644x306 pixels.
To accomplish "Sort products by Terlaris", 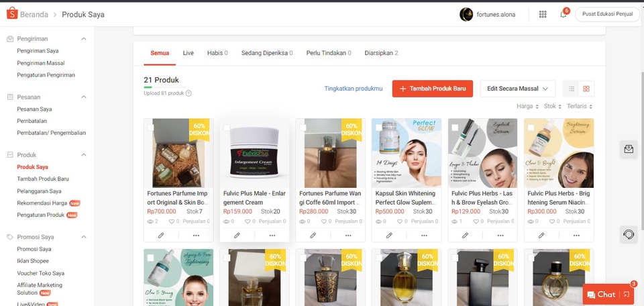I will coord(580,107).
